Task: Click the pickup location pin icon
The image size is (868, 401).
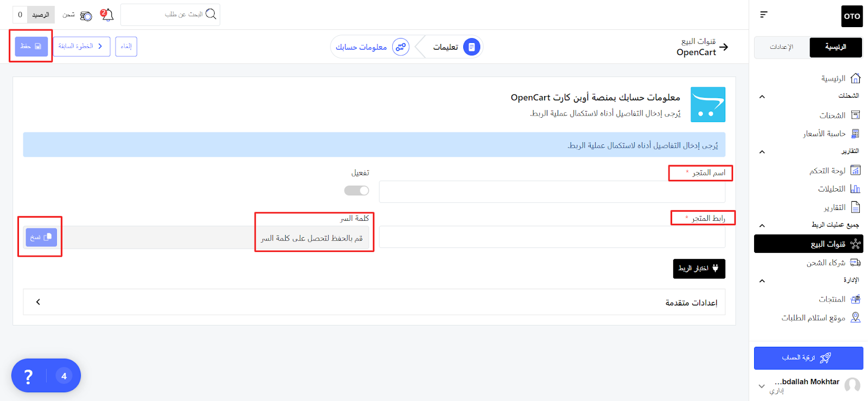Action: click(856, 317)
